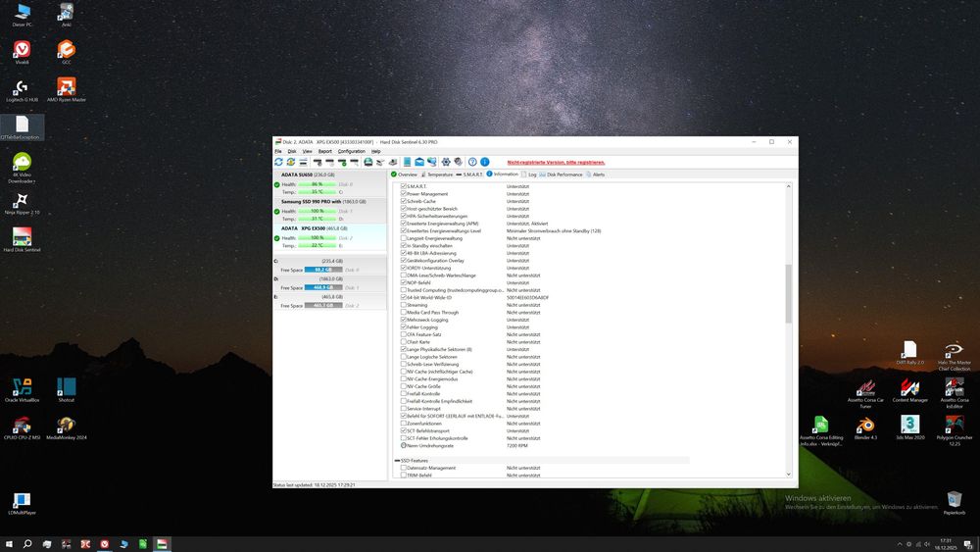Toggle Fehler-Logging checkbox
The width and height of the screenshot is (980, 552).
(x=403, y=326)
